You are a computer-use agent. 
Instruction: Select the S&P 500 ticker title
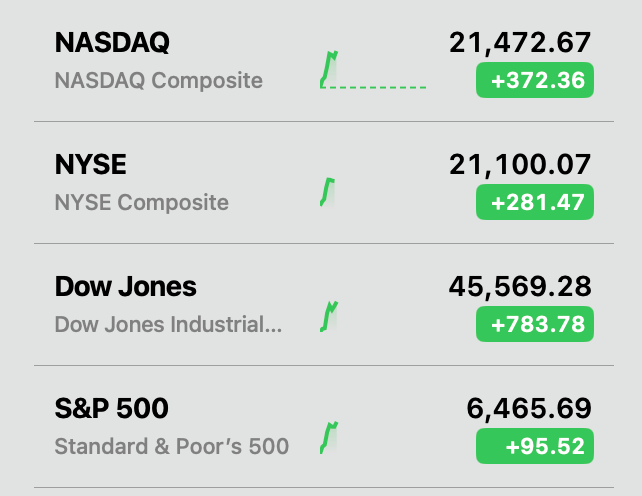click(112, 408)
